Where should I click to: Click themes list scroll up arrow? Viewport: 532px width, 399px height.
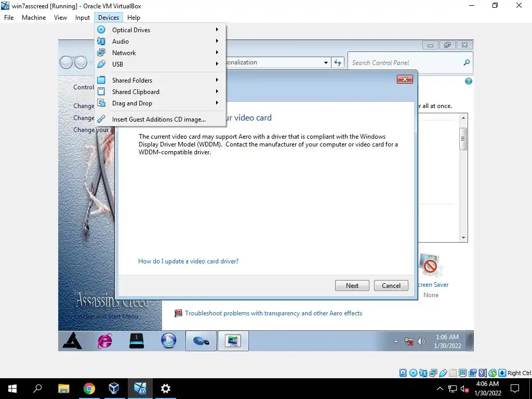click(463, 118)
